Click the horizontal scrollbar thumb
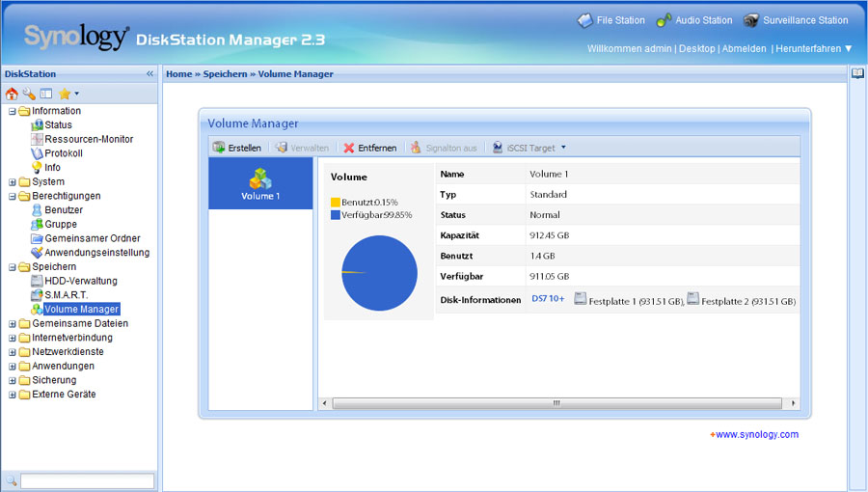Screen dimensions: 868x492 556,403
